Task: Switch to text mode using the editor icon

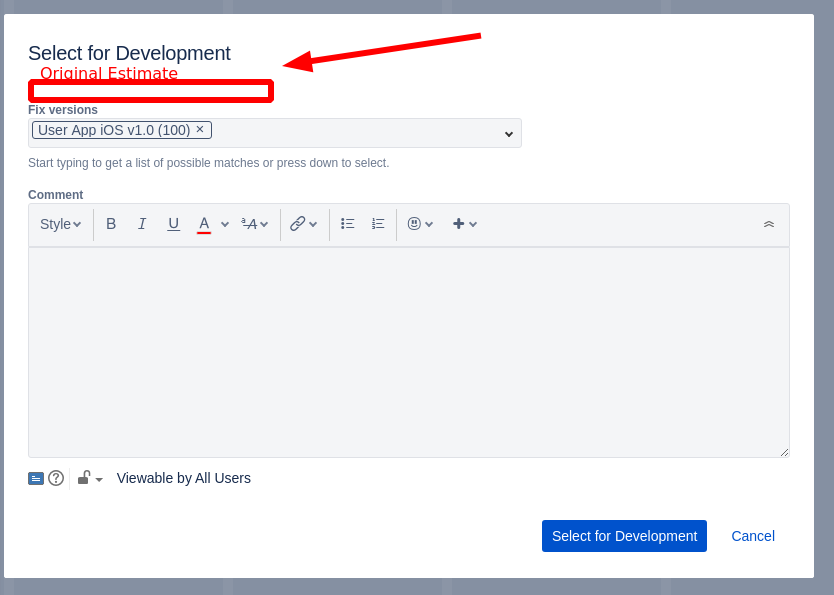Action: (36, 478)
